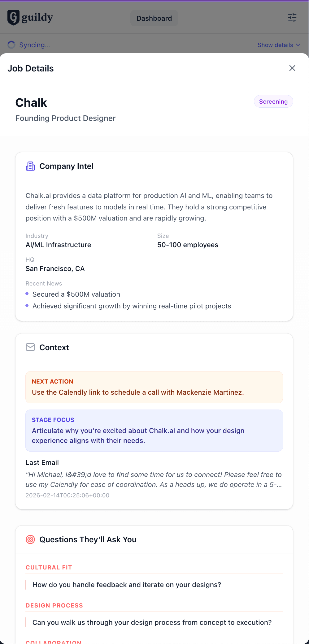Click the Context envelope icon
Image resolution: width=309 pixels, height=644 pixels.
click(30, 347)
